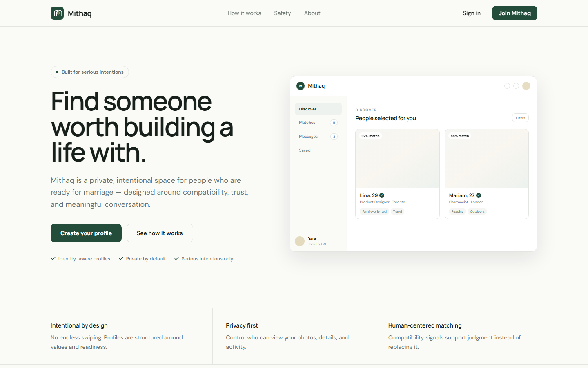
Task: Click the Reading tag on Mariam's card
Action: pyautogui.click(x=457, y=211)
